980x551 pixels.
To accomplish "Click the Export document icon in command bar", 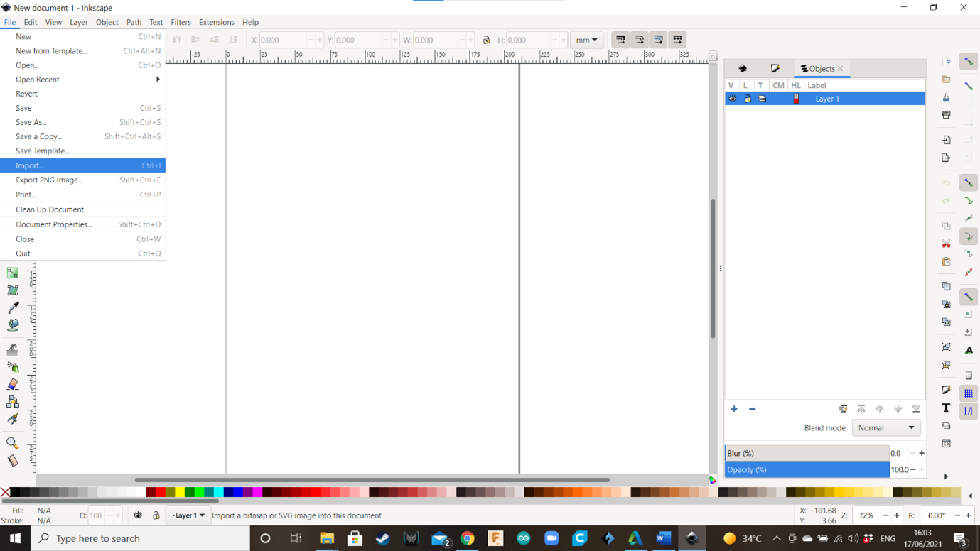I will (x=946, y=158).
